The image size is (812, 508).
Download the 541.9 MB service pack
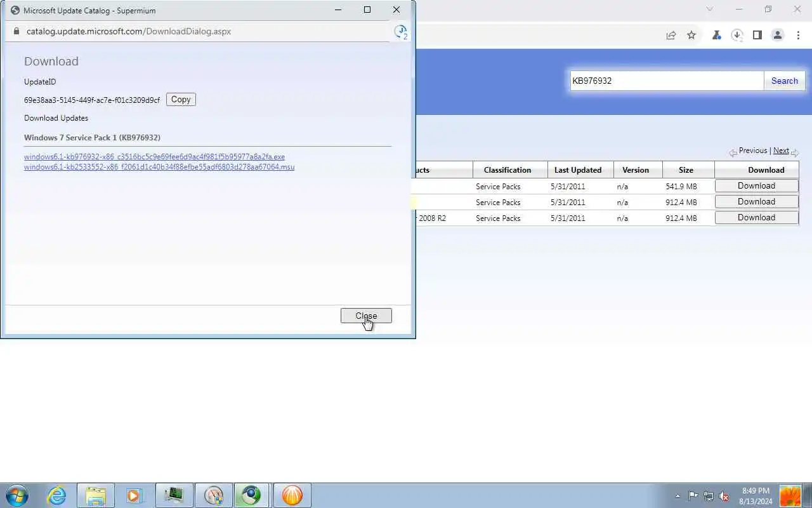click(756, 186)
